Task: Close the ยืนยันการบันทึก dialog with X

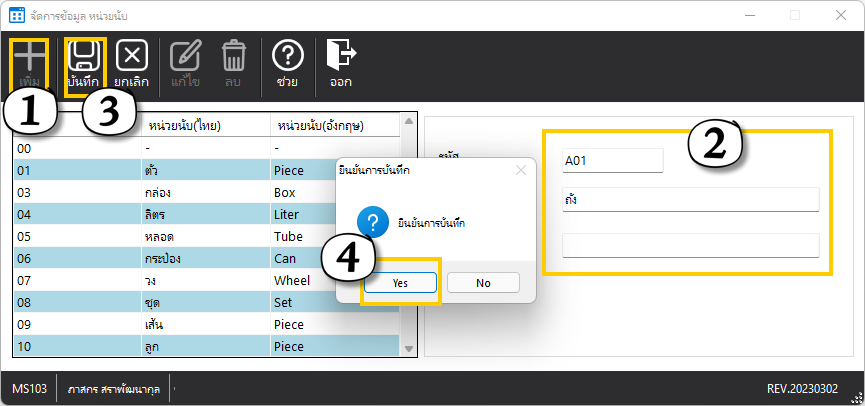Action: pyautogui.click(x=520, y=171)
